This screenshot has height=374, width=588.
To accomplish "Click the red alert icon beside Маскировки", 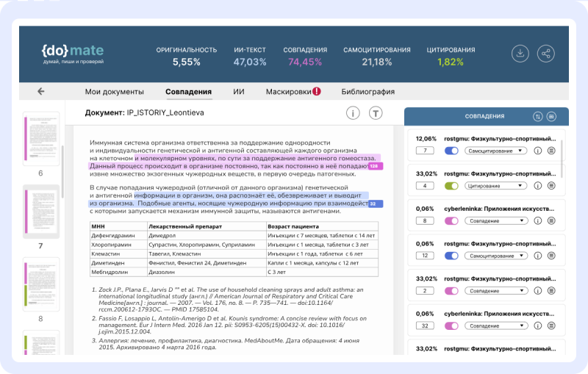I will point(317,91).
